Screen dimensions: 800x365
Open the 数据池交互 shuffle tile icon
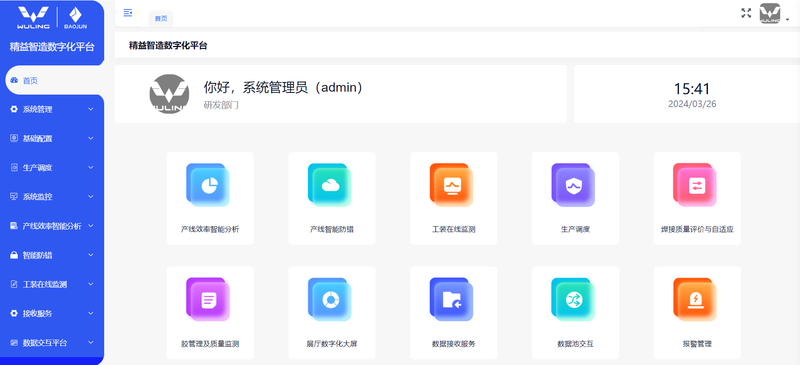pos(573,299)
